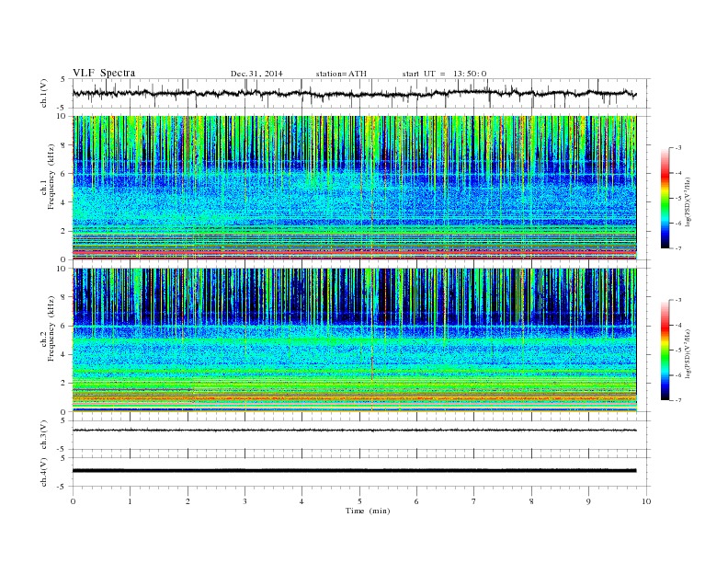Click the log(PSD) label beside ch.2 colorbar
Viewport: 728px width, 563px height.
pos(688,353)
